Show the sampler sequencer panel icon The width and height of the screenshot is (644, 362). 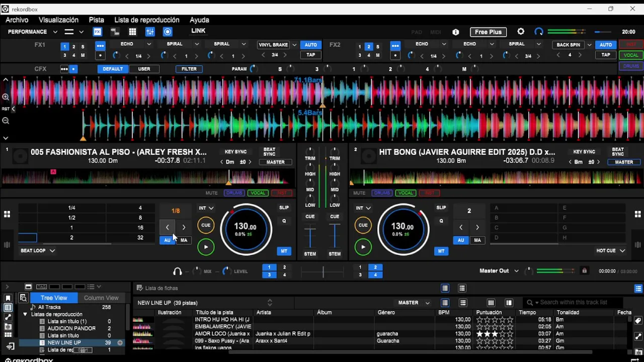pyautogui.click(x=115, y=32)
